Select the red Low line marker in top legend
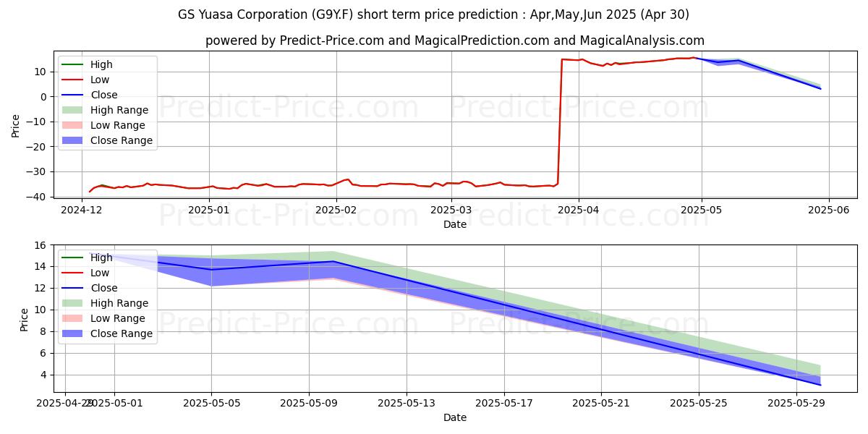Viewport: 868px width, 434px height. coord(73,80)
